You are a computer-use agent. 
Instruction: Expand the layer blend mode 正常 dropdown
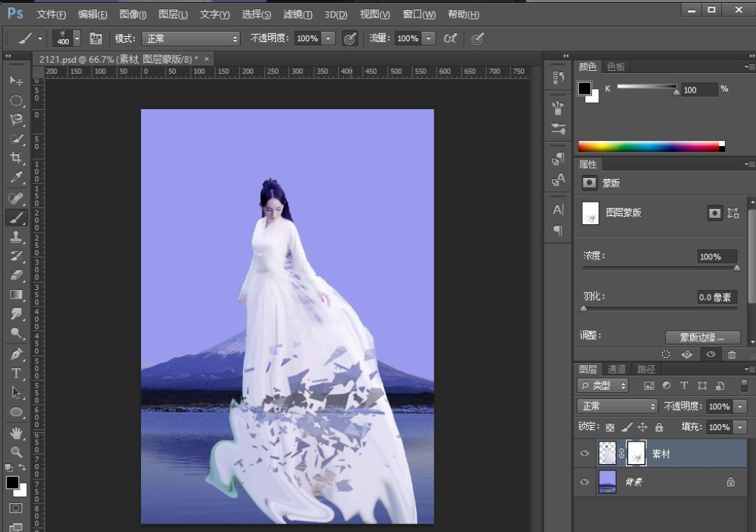click(617, 406)
